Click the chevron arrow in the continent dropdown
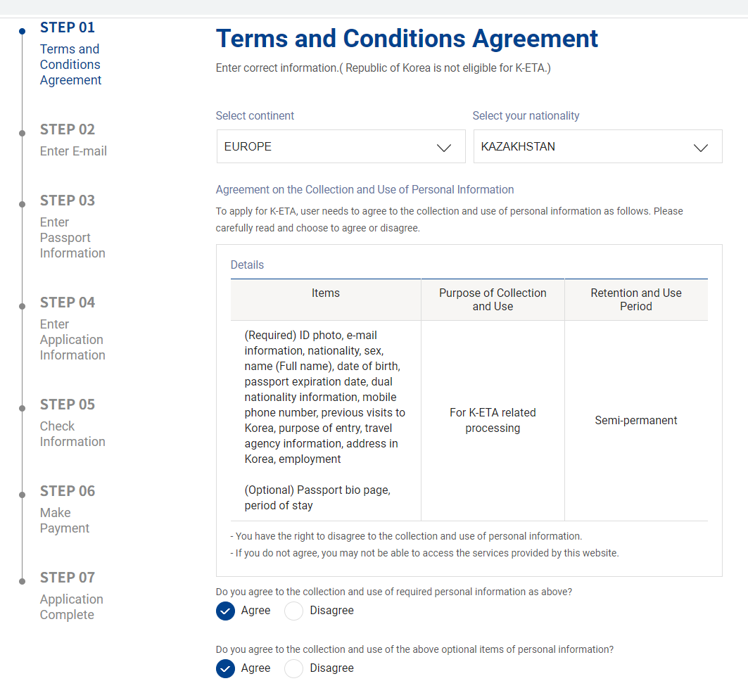748x700 pixels. (x=443, y=148)
